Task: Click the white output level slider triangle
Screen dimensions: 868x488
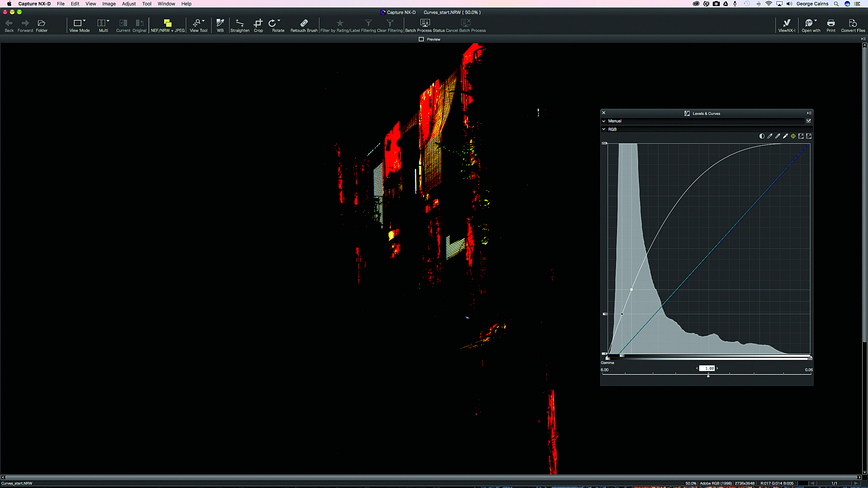Action: [x=604, y=143]
